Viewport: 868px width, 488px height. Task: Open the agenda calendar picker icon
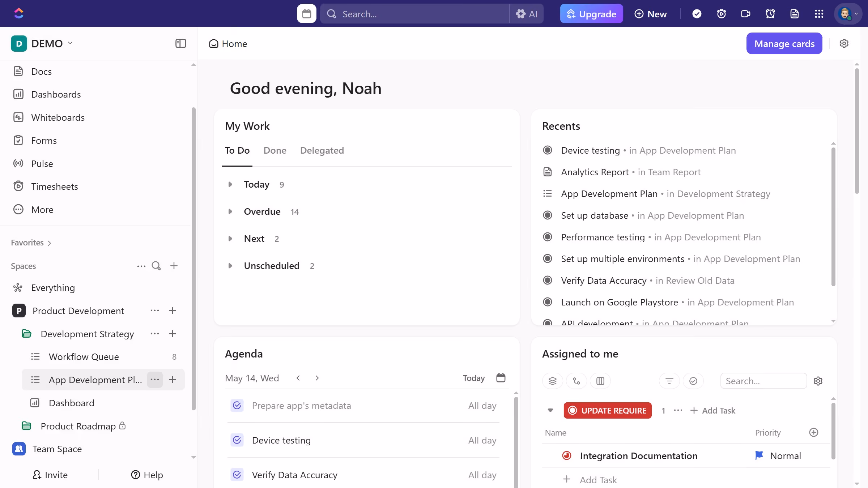tap(501, 378)
